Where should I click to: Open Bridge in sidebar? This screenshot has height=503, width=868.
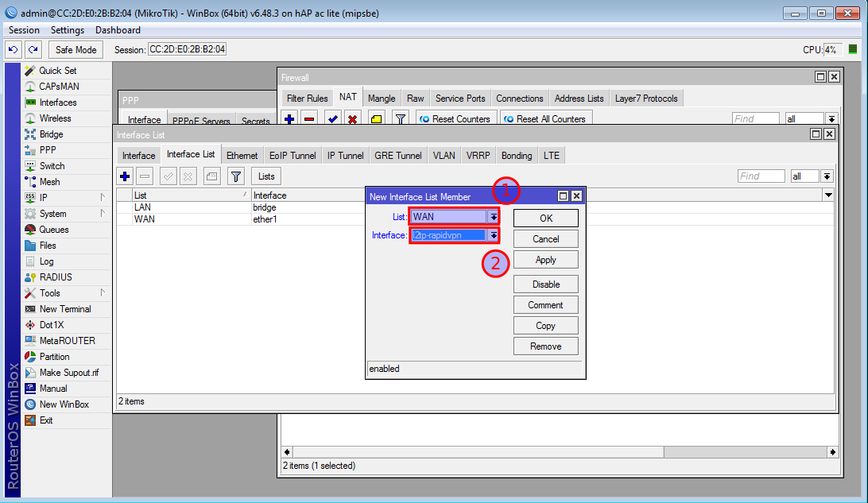pos(51,134)
